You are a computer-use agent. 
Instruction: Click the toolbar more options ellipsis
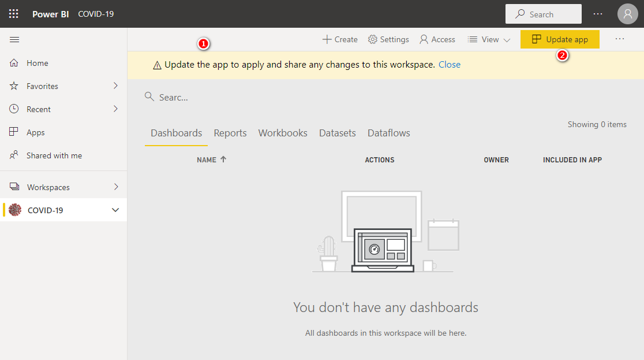(620, 39)
